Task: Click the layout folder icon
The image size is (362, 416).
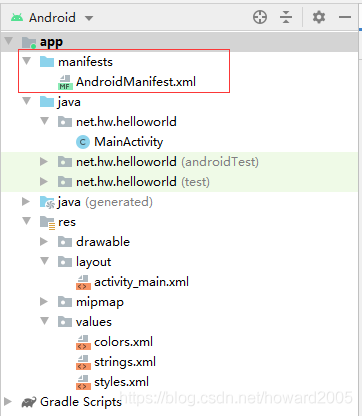Action: click(65, 262)
